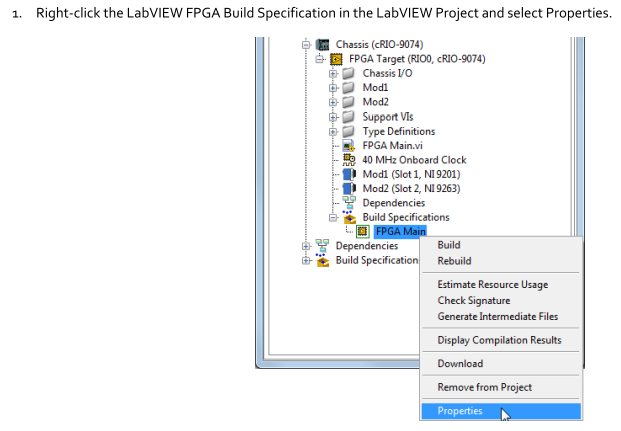Choose Rebuild from the context menu
Screen dimensions: 621x431
tap(501, 261)
